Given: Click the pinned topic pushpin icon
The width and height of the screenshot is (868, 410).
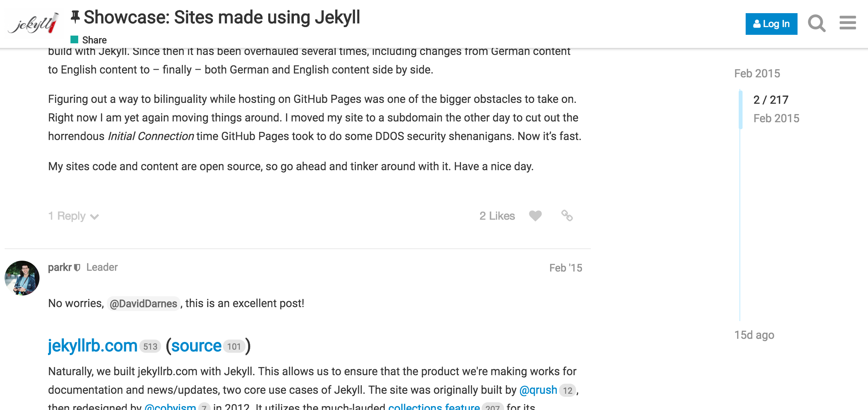Looking at the screenshot, I should tap(75, 17).
